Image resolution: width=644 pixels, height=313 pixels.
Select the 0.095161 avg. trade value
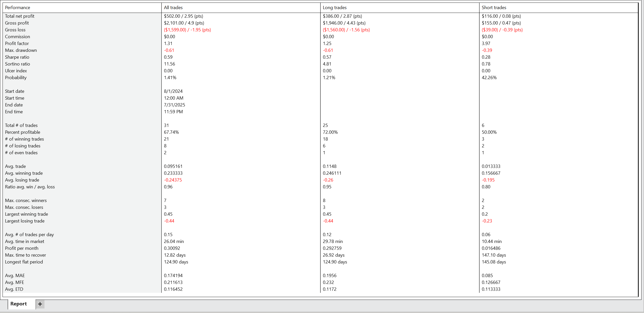click(x=173, y=166)
